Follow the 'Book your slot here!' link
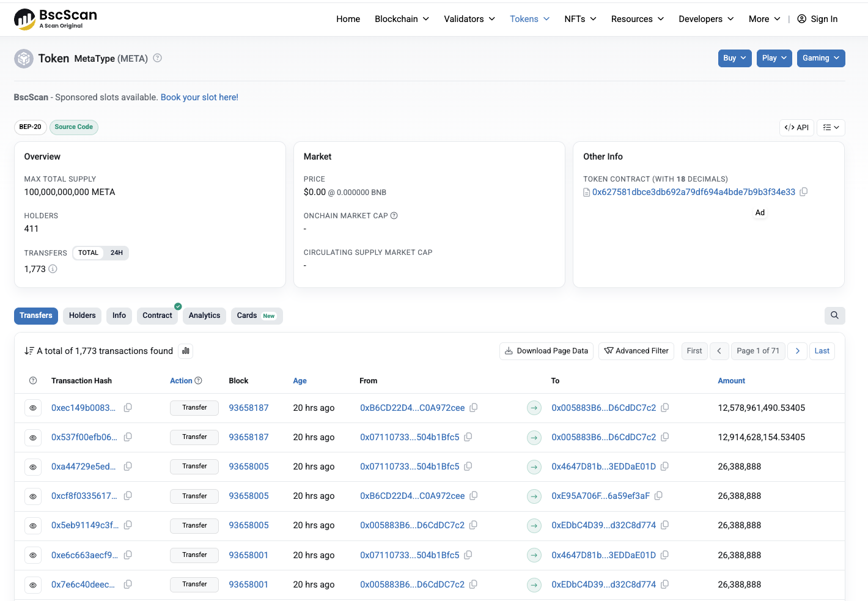 tap(199, 97)
